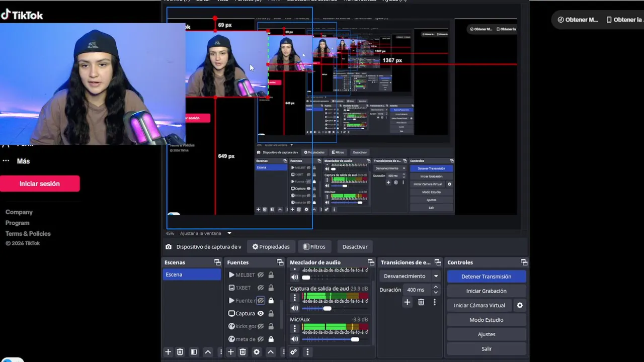Add a transition with plus icon

pos(408,302)
